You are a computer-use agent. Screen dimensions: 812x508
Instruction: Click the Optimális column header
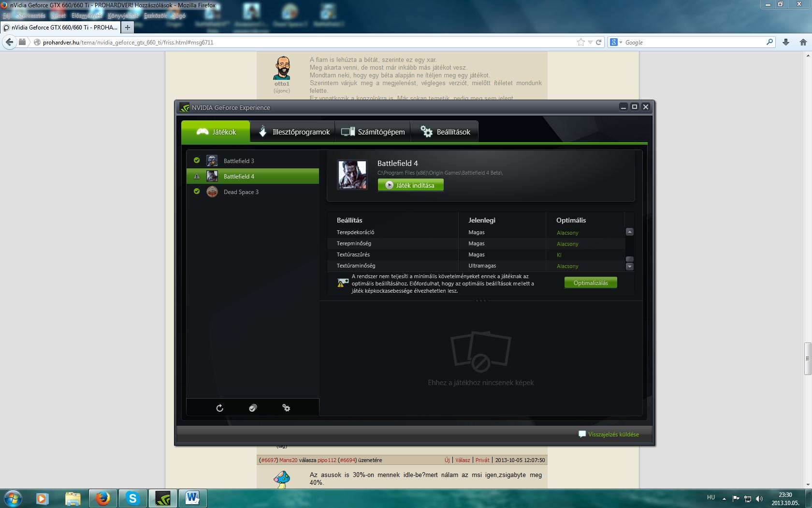click(x=571, y=220)
